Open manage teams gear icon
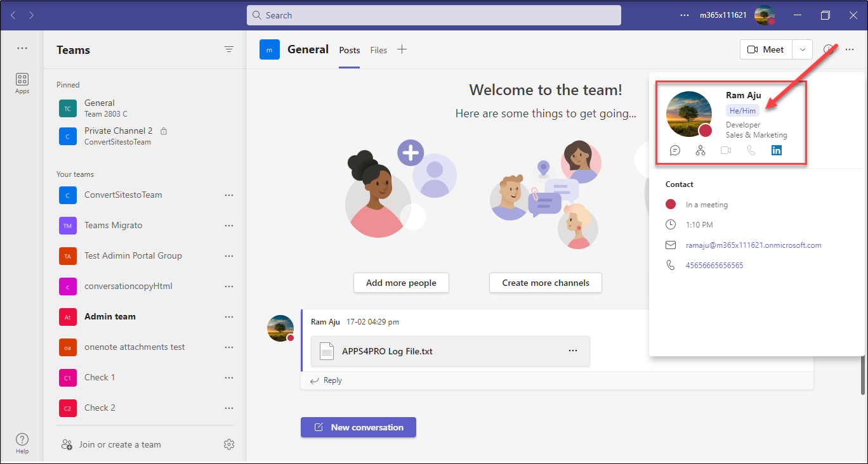868x464 pixels. pos(229,444)
